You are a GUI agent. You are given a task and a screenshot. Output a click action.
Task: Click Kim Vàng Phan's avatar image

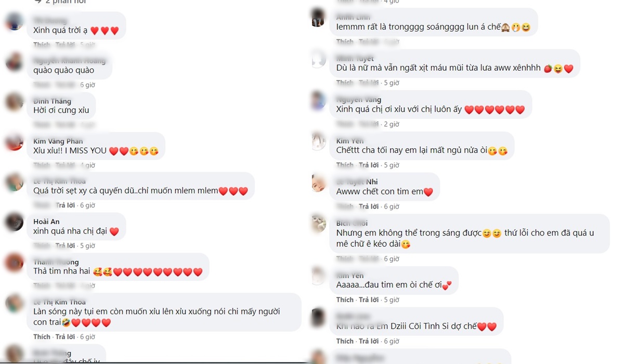tap(15, 142)
